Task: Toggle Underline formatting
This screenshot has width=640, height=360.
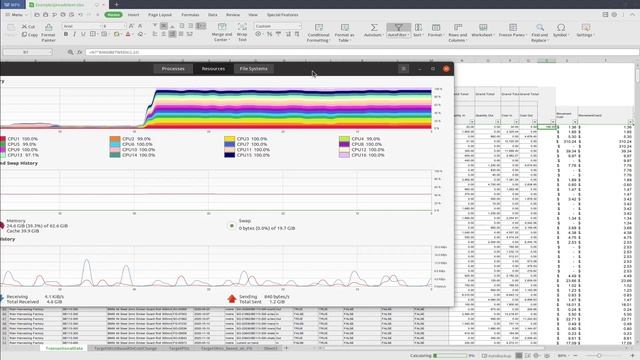Action: [83, 34]
